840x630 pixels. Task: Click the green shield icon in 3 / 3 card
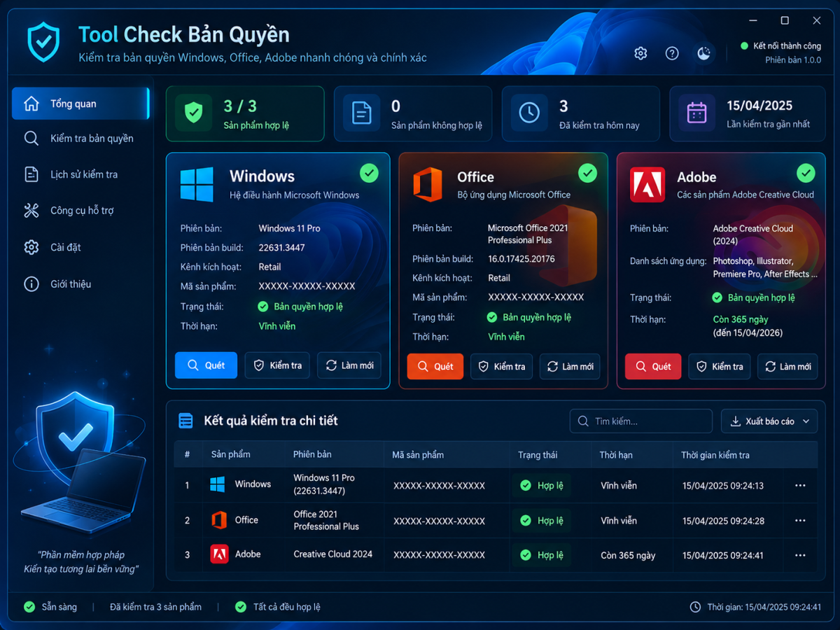(x=193, y=113)
